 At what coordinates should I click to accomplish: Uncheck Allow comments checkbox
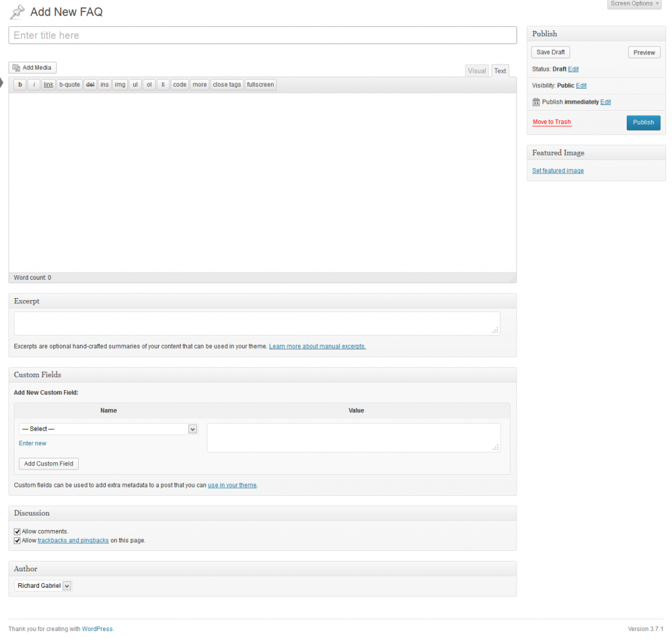pyautogui.click(x=17, y=531)
